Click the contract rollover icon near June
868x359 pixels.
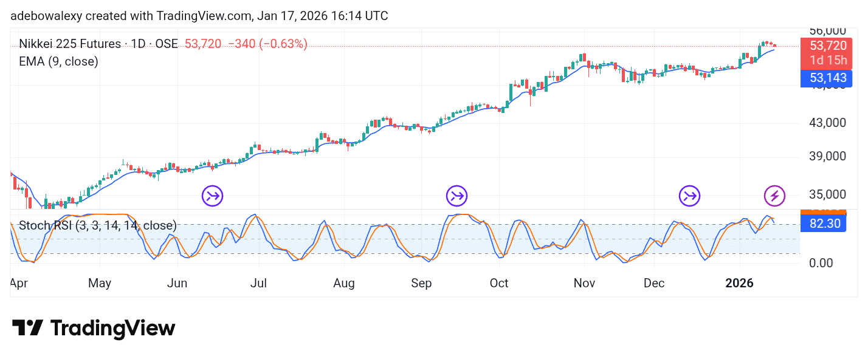tap(212, 195)
